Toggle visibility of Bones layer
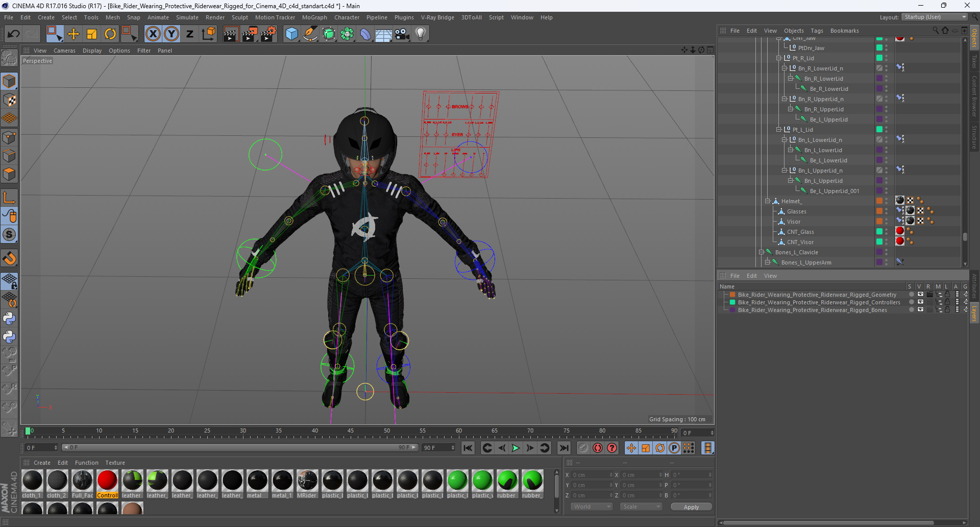 tap(920, 310)
